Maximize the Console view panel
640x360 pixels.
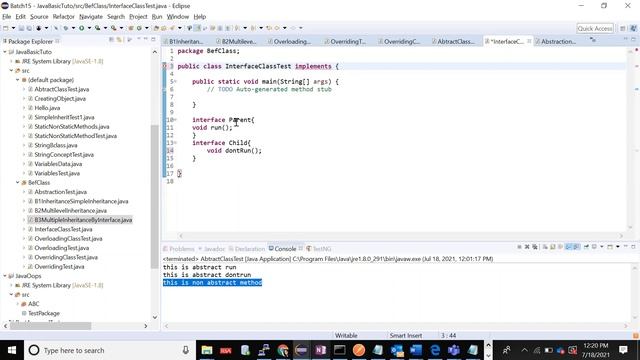click(x=633, y=247)
